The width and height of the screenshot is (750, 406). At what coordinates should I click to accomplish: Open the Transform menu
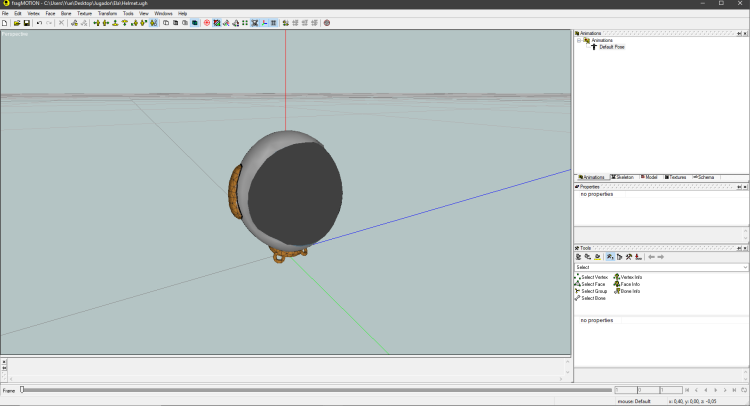pos(107,13)
